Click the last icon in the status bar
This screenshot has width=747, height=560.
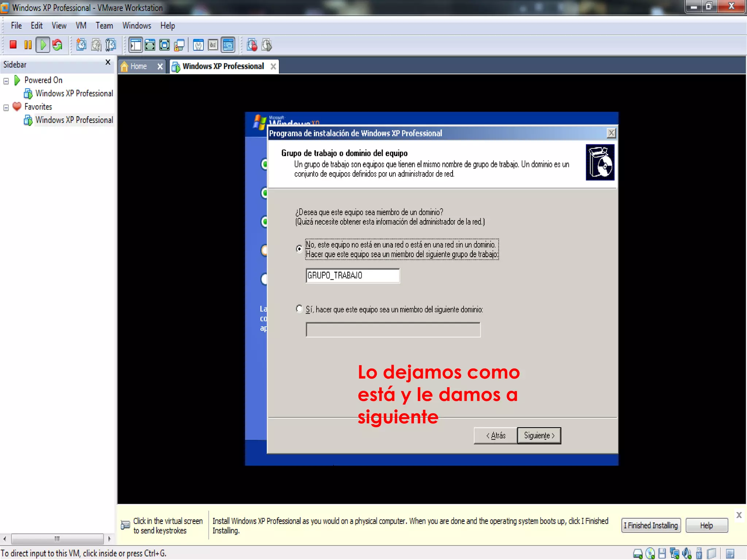(x=730, y=554)
